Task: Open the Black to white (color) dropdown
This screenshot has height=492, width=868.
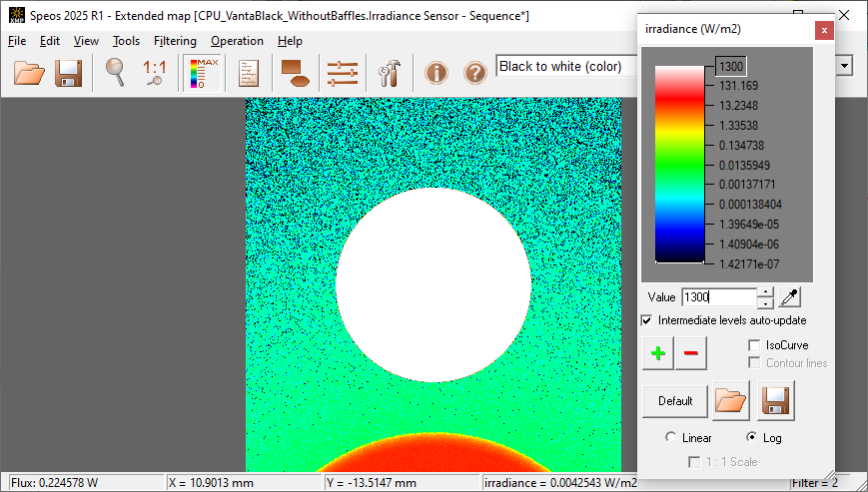Action: [566, 66]
